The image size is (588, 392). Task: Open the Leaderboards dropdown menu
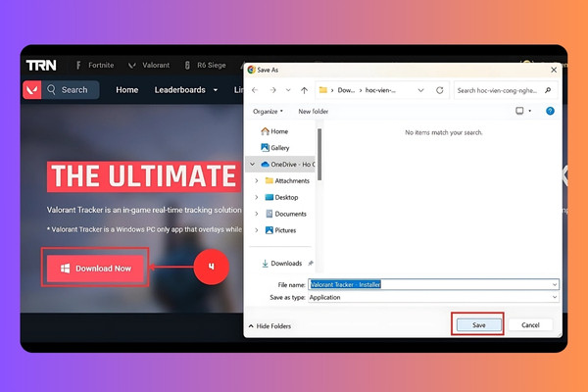point(186,90)
